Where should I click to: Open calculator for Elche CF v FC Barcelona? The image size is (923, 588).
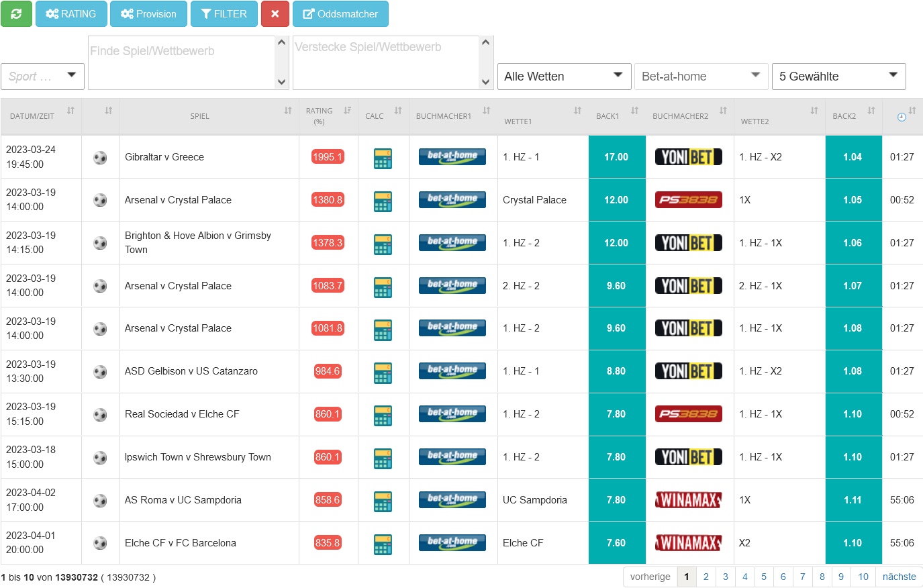(x=383, y=544)
